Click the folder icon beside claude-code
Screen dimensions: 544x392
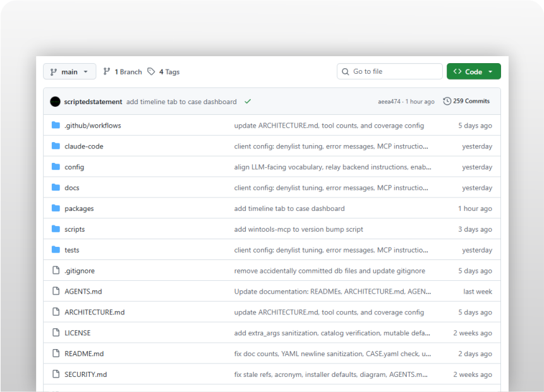55,146
